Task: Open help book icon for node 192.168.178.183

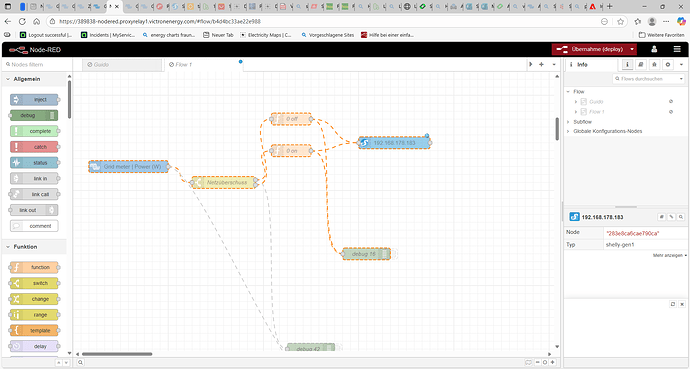Action: pos(661,217)
